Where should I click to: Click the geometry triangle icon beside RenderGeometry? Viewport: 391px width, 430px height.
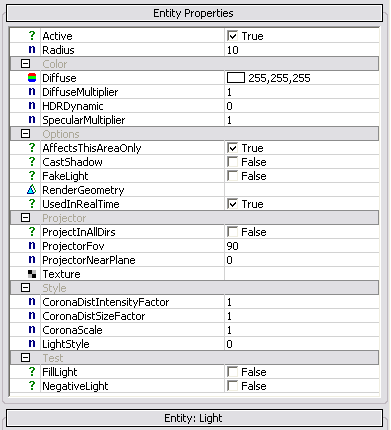click(32, 190)
